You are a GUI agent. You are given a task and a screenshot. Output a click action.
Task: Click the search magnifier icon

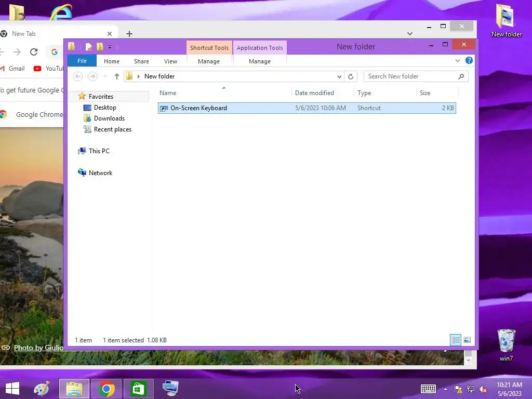point(461,76)
